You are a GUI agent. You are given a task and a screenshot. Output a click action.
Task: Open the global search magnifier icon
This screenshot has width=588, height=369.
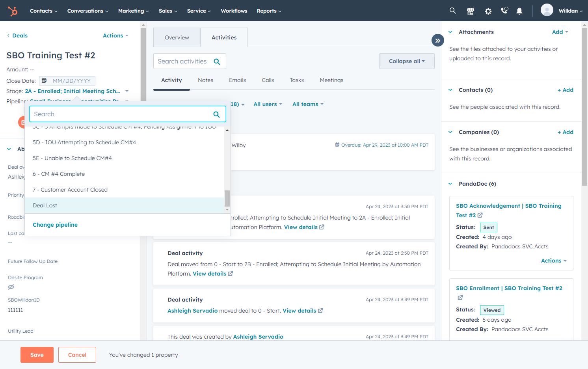[x=453, y=11]
